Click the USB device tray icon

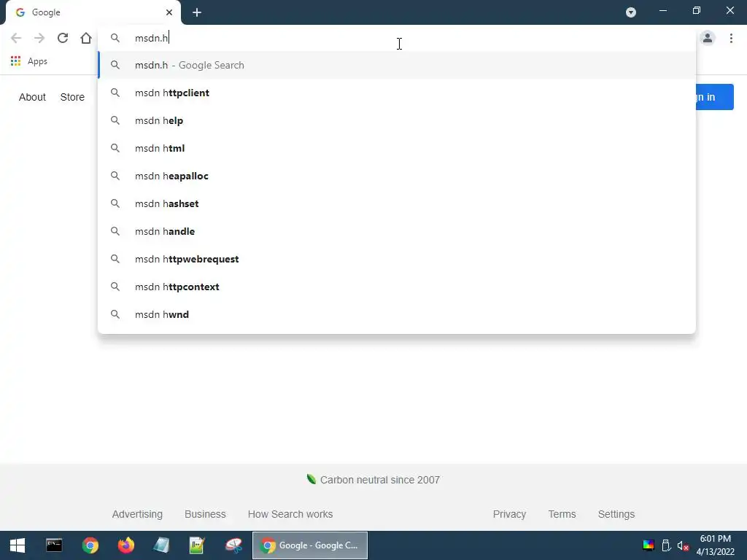(666, 545)
